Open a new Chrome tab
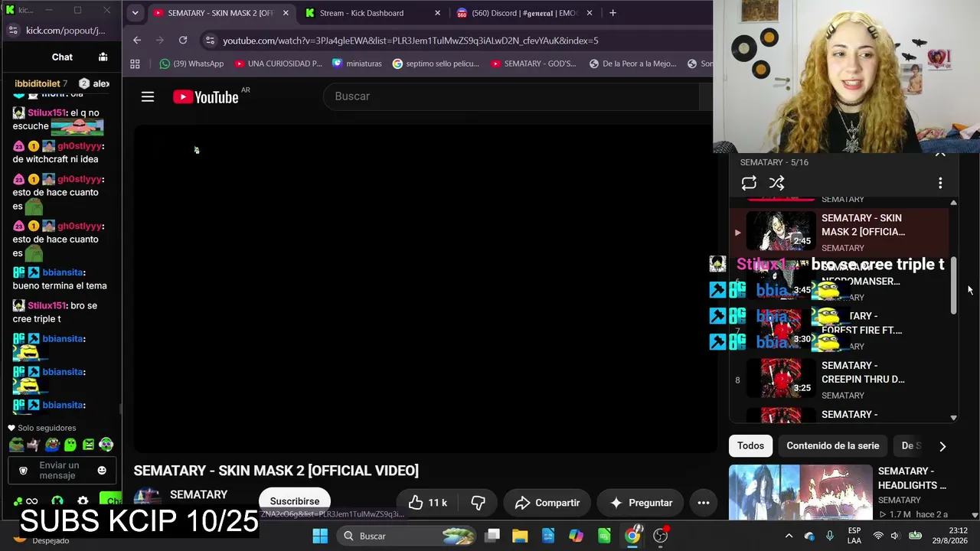Image resolution: width=980 pixels, height=551 pixels. pos(612,13)
